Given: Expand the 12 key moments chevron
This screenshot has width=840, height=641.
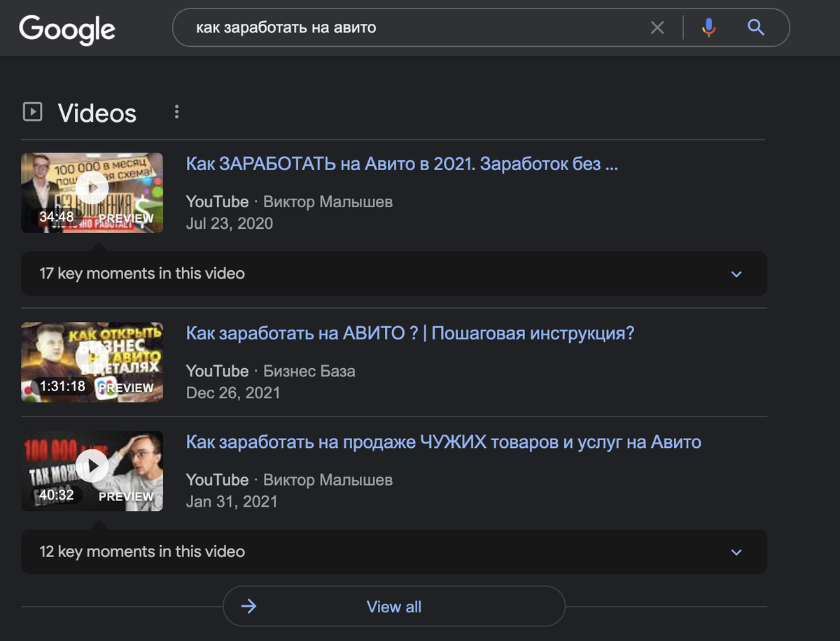Looking at the screenshot, I should (736, 552).
